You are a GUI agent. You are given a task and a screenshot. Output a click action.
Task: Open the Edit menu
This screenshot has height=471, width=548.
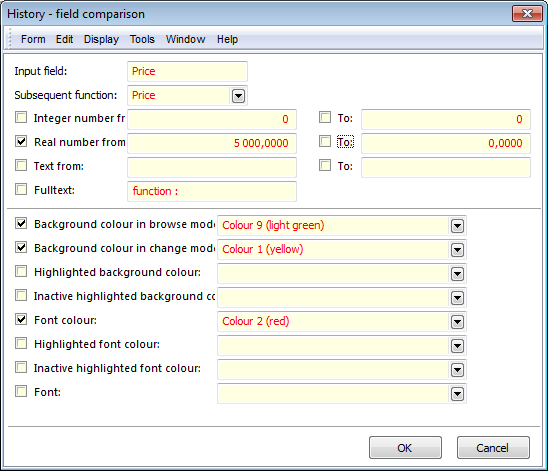click(x=64, y=39)
